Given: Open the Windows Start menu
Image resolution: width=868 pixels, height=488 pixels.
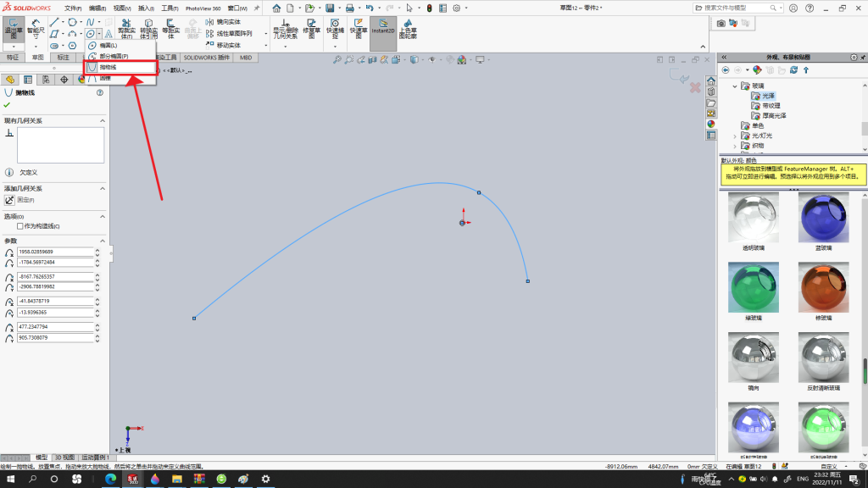Looking at the screenshot, I should click(x=10, y=479).
